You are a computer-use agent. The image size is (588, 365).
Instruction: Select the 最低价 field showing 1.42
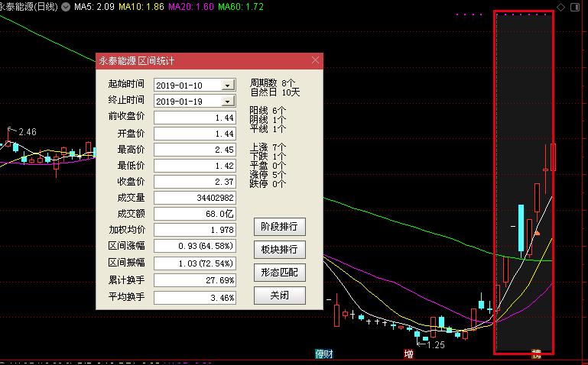click(x=195, y=166)
